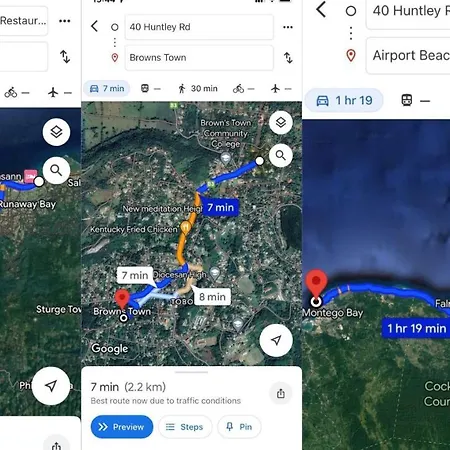Open the three-dot menu beside 40 Huntley Rd
Screen dimensions: 450x450
(x=288, y=27)
